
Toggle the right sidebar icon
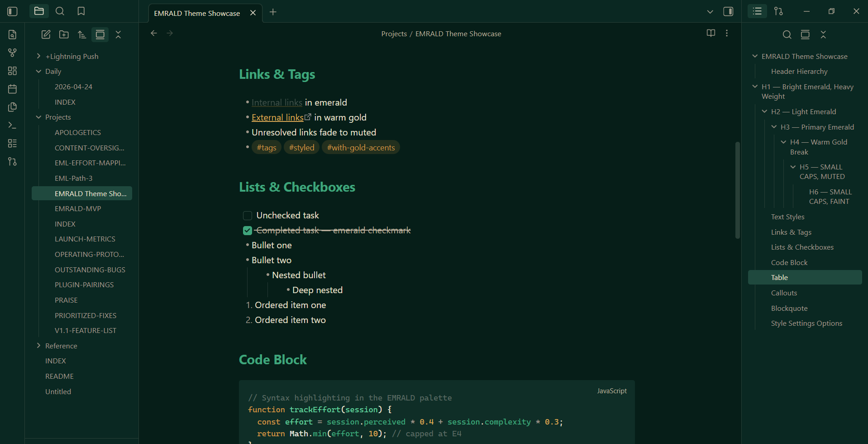728,11
